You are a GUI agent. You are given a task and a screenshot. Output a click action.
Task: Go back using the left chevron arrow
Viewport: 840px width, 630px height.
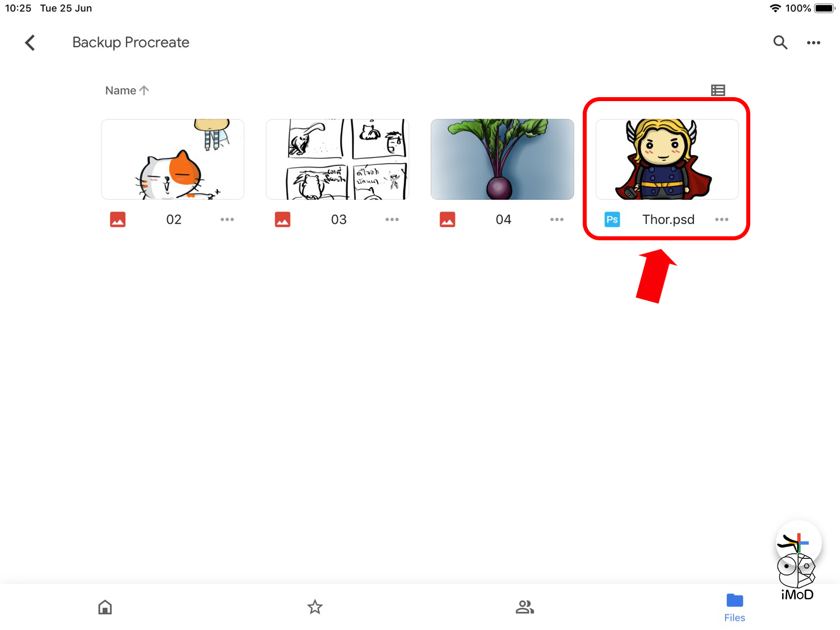30,43
